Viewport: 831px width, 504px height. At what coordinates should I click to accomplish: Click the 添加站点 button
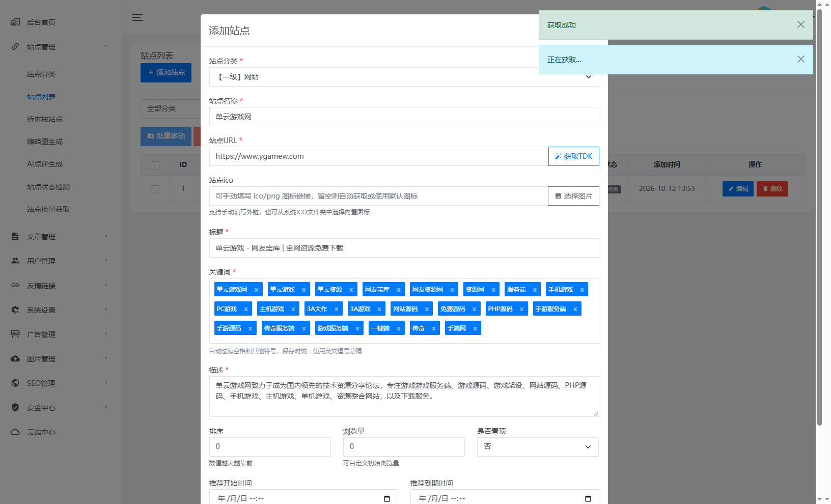[166, 73]
